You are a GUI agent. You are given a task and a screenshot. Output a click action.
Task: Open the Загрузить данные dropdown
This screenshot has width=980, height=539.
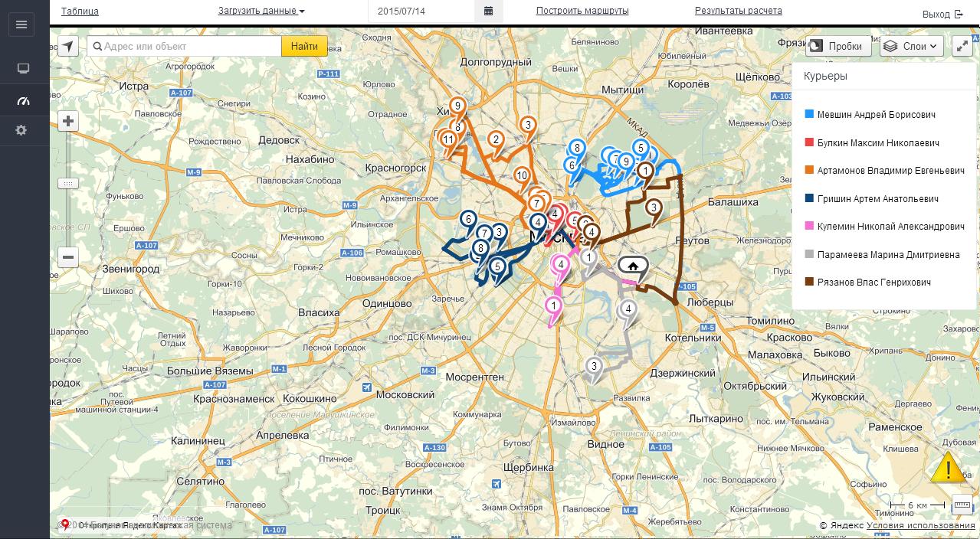(261, 11)
